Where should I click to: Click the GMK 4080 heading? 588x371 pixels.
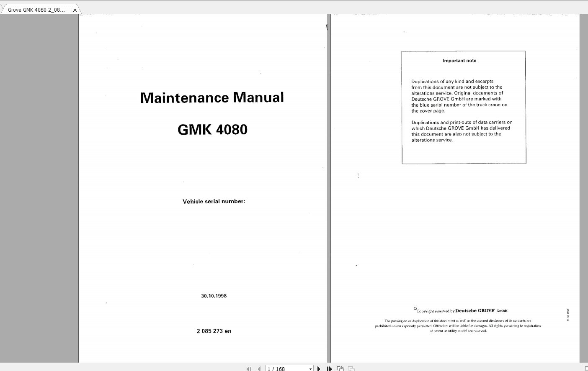213,130
